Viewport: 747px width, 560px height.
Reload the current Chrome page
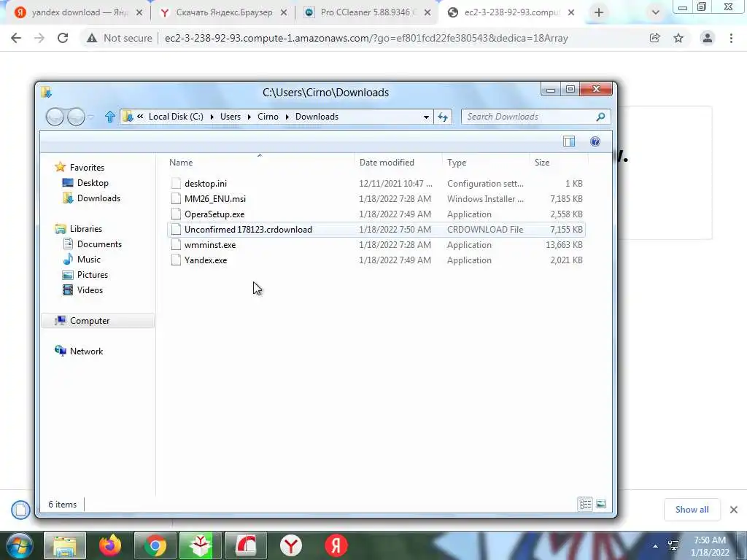point(63,38)
